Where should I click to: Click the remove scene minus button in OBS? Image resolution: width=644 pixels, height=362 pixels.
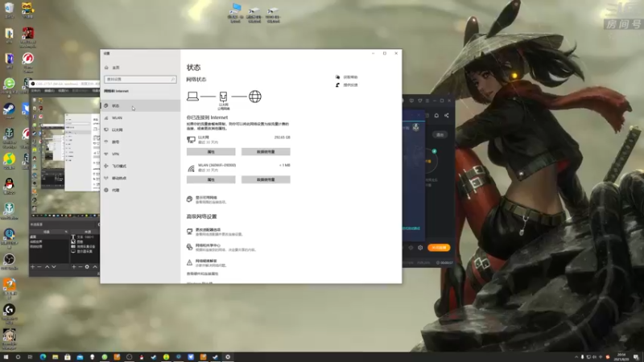point(39,267)
